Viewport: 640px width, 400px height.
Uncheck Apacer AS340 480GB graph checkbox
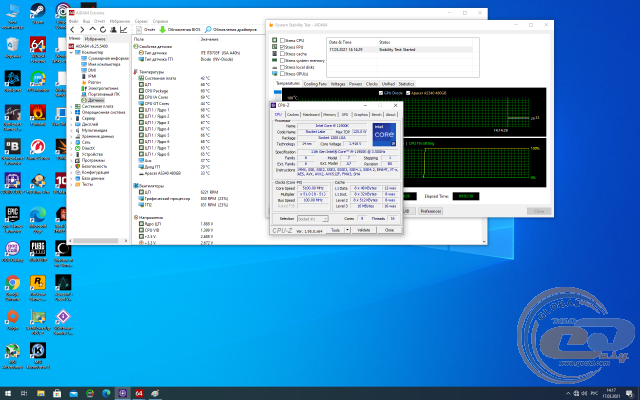pyautogui.click(x=408, y=93)
